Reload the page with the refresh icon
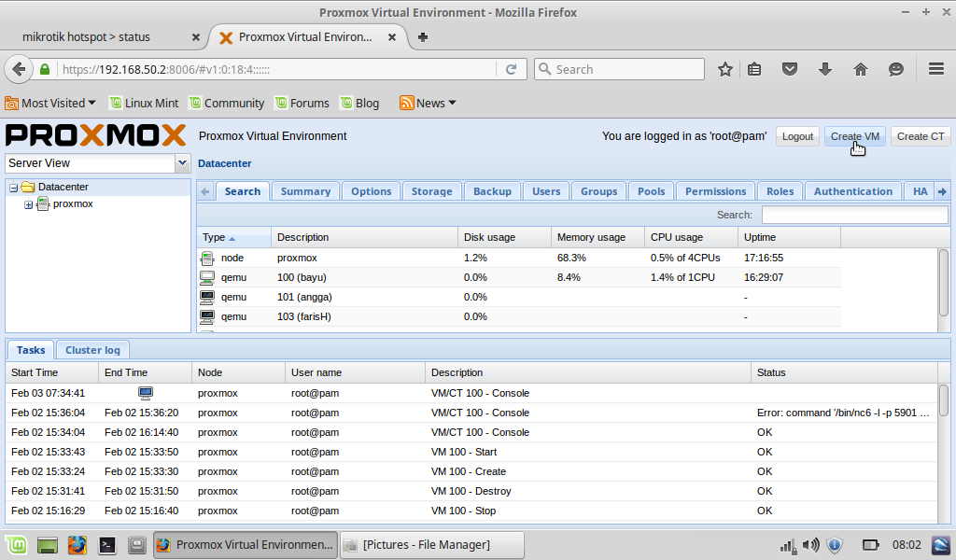Image resolution: width=956 pixels, height=560 pixels. coord(511,69)
